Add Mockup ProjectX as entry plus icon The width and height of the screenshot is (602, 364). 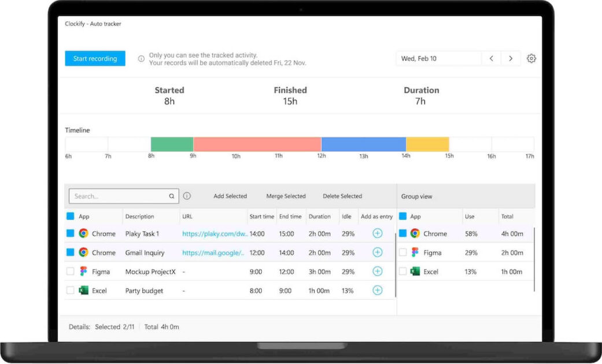tap(378, 271)
